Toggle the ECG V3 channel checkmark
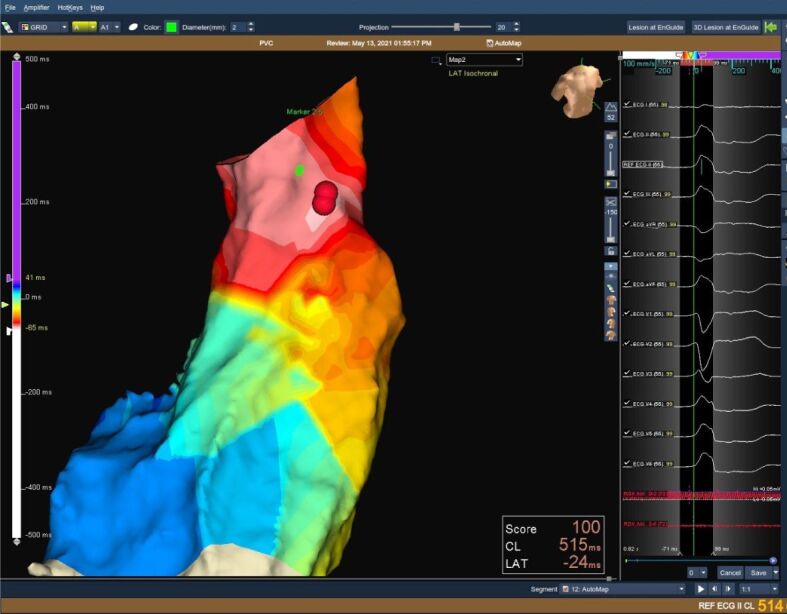Viewport: 787px width, 614px height. pyautogui.click(x=627, y=373)
